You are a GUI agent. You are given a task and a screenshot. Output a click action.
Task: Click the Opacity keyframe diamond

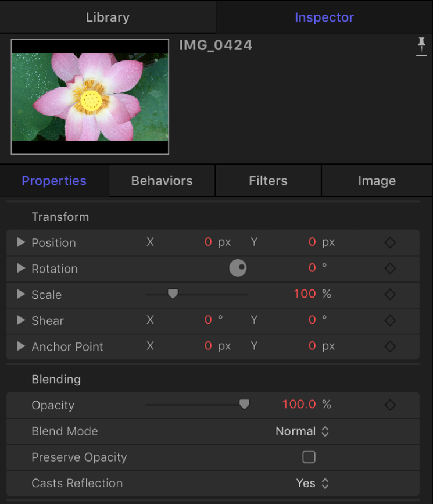(390, 405)
